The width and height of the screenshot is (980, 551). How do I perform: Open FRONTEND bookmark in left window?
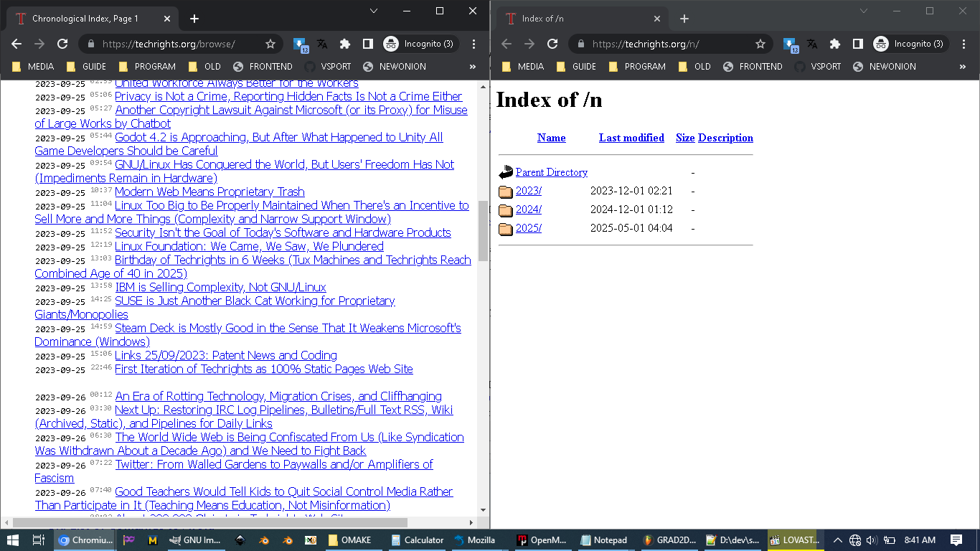[263, 66]
